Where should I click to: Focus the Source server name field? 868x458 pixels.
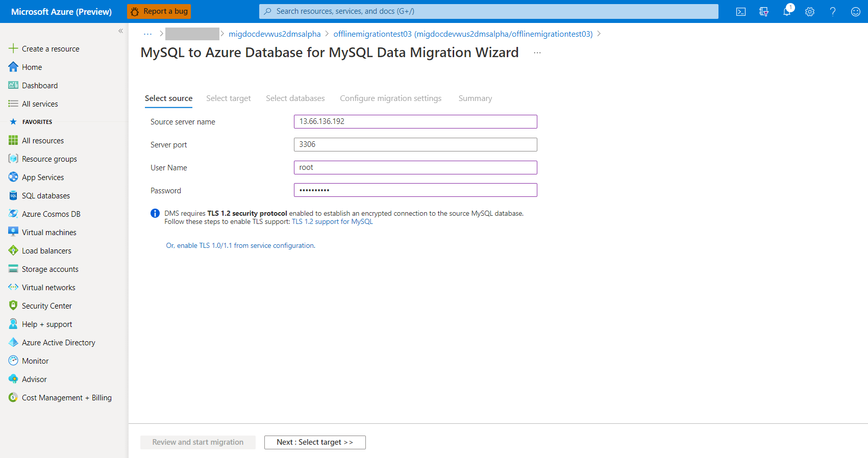tap(415, 121)
